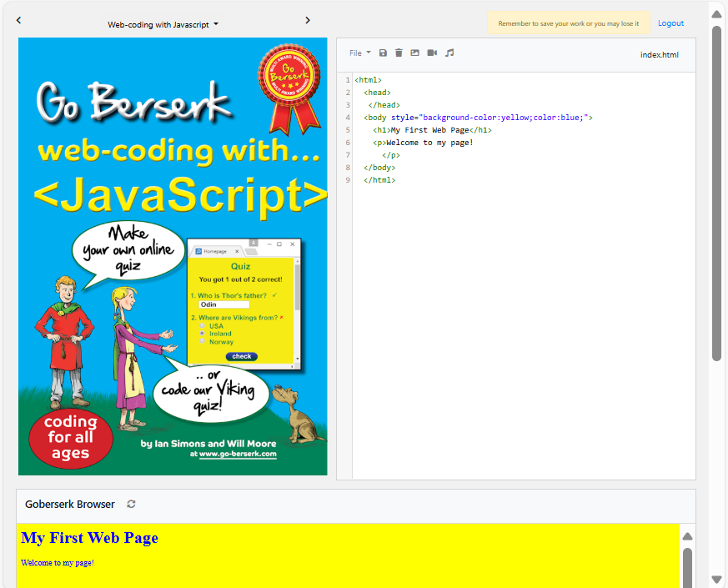Click the Go Berserk book cover image
This screenshot has height=588, width=728.
coord(173,256)
